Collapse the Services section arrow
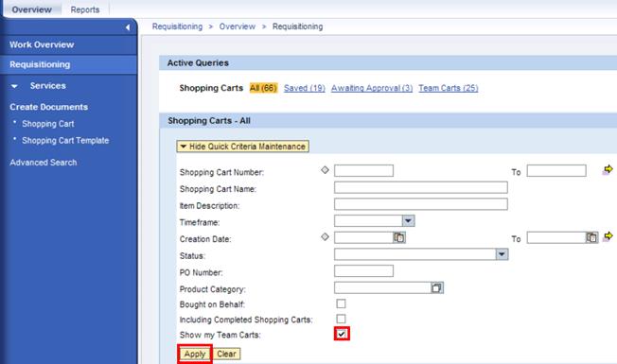617x364 pixels. pyautogui.click(x=14, y=86)
